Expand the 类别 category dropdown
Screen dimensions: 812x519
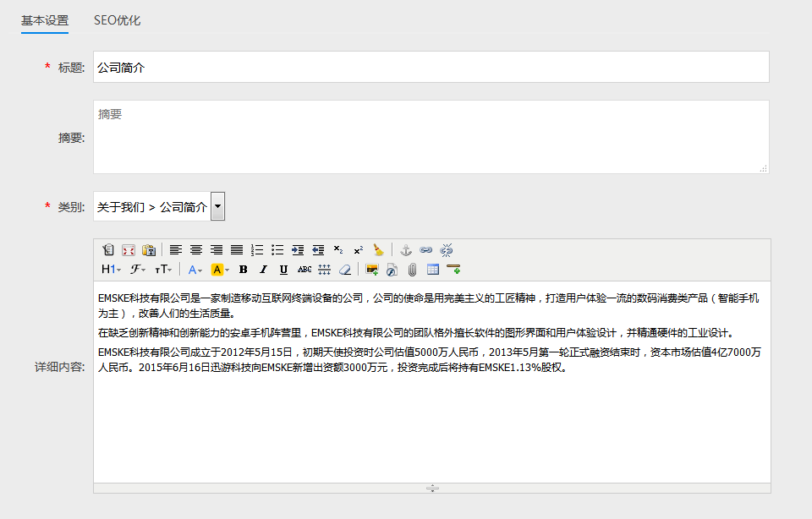pos(217,206)
